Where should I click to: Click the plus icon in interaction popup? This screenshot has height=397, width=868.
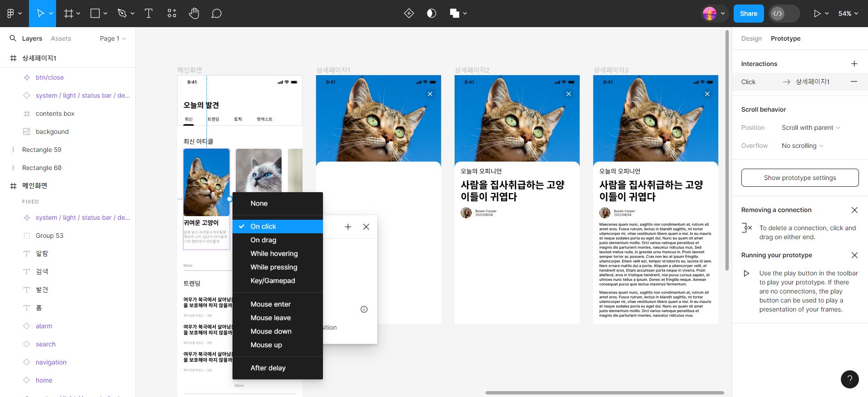click(348, 227)
